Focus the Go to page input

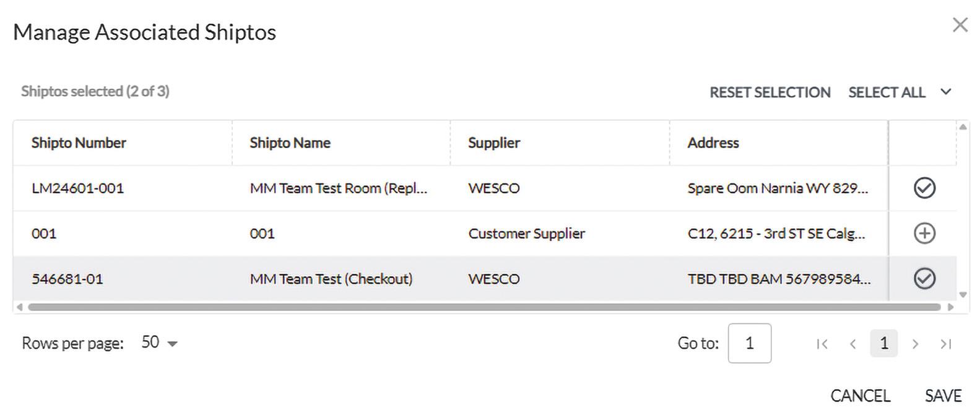[x=749, y=343]
